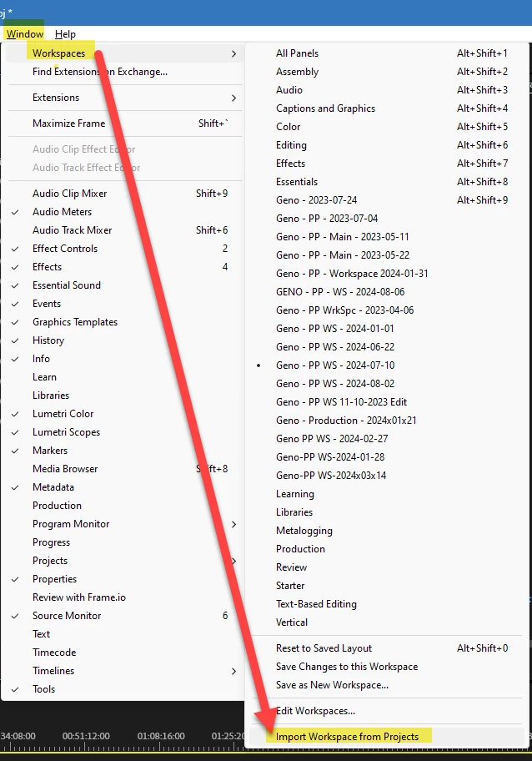This screenshot has height=761, width=532.
Task: Choose Maximize Frame
Action: [124, 123]
